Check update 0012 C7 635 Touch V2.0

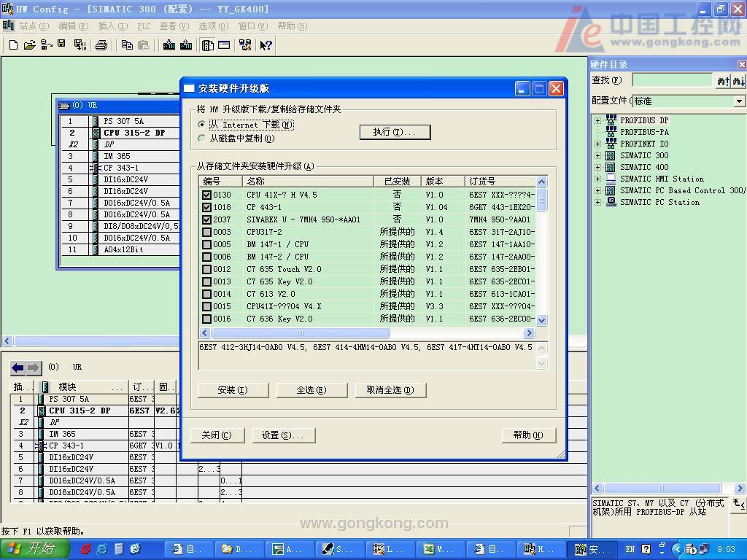tap(206, 269)
